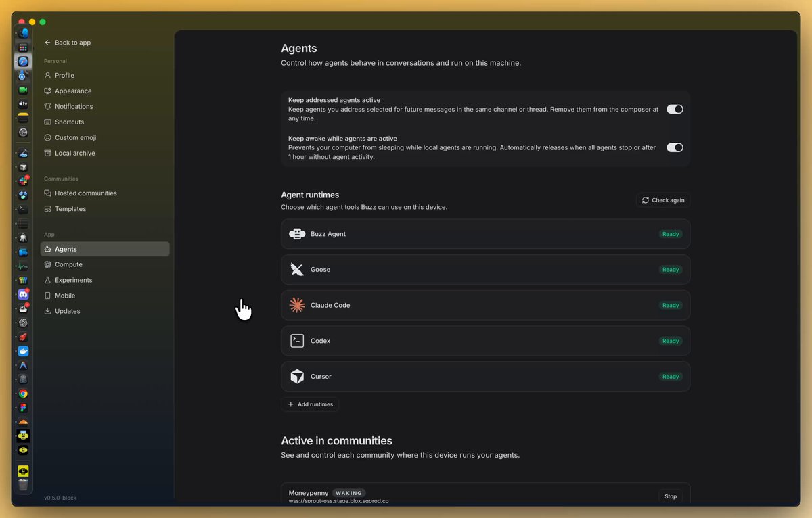This screenshot has height=518, width=812.
Task: Toggle Keep addressed agents active switch
Action: click(x=675, y=109)
